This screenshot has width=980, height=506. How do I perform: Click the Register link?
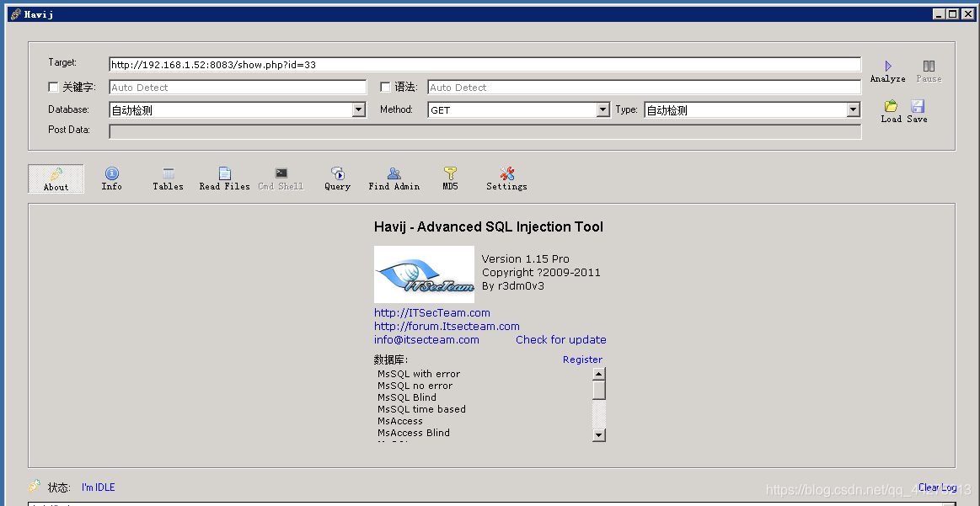(582, 360)
